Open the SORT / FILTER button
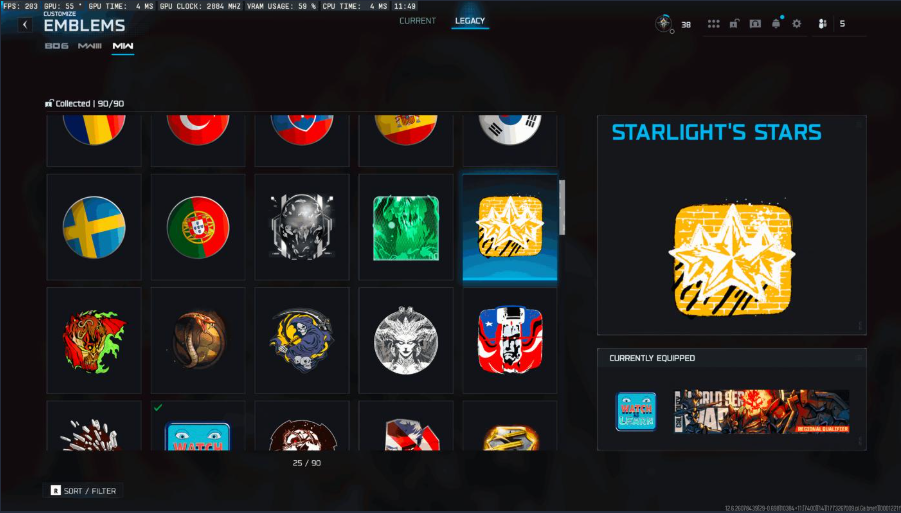 click(x=83, y=491)
